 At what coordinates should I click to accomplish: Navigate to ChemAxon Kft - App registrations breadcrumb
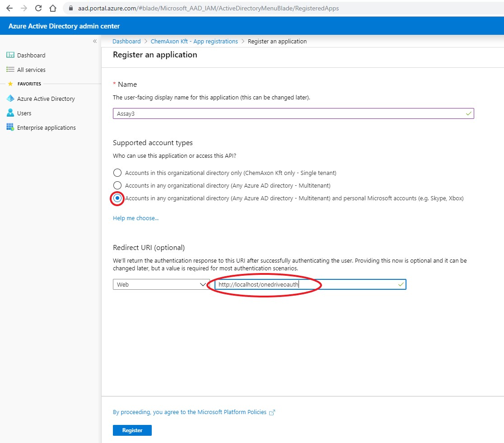194,41
